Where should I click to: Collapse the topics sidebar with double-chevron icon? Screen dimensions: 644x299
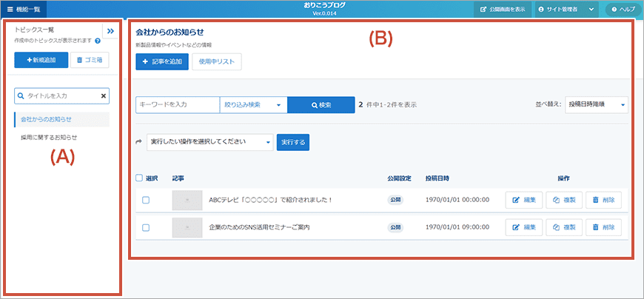(x=110, y=31)
